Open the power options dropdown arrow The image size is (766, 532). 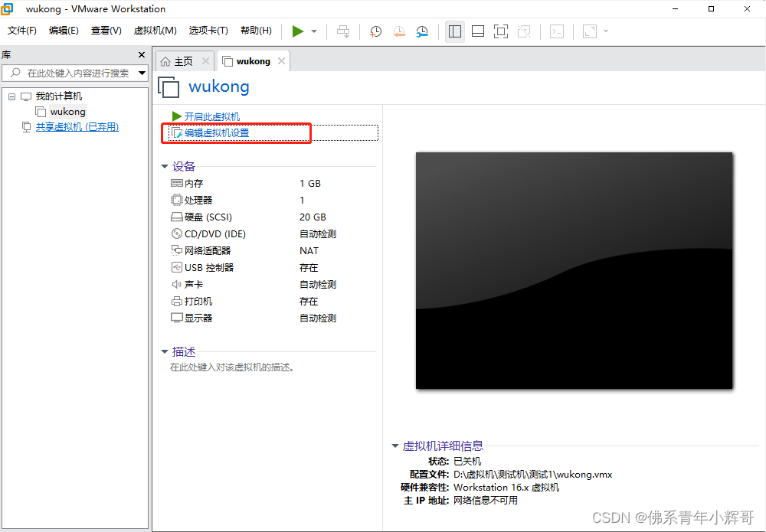[x=314, y=31]
